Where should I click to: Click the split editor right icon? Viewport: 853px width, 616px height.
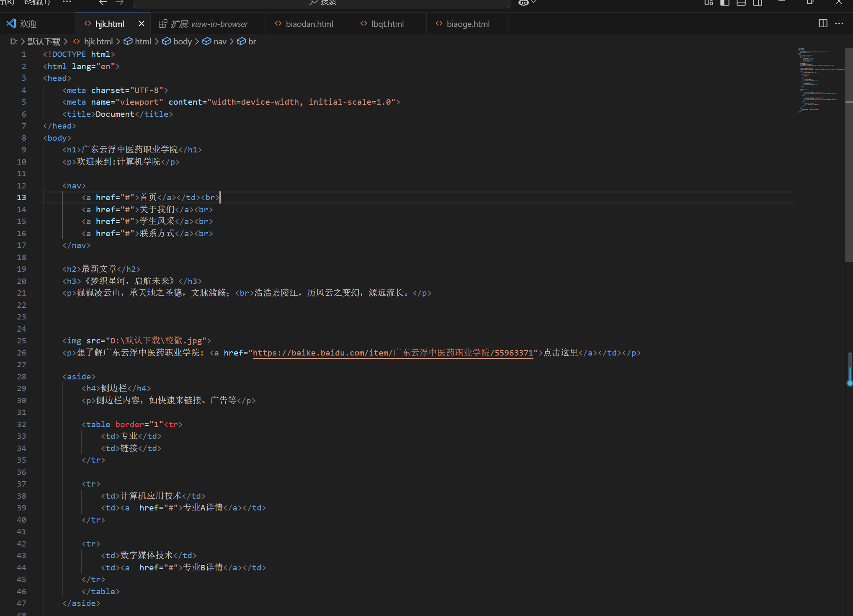823,23
